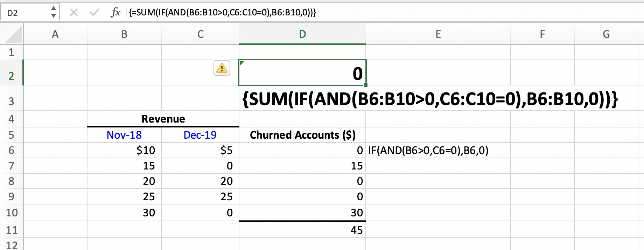
Task: Click the Dec-19 header cell
Action: point(200,135)
